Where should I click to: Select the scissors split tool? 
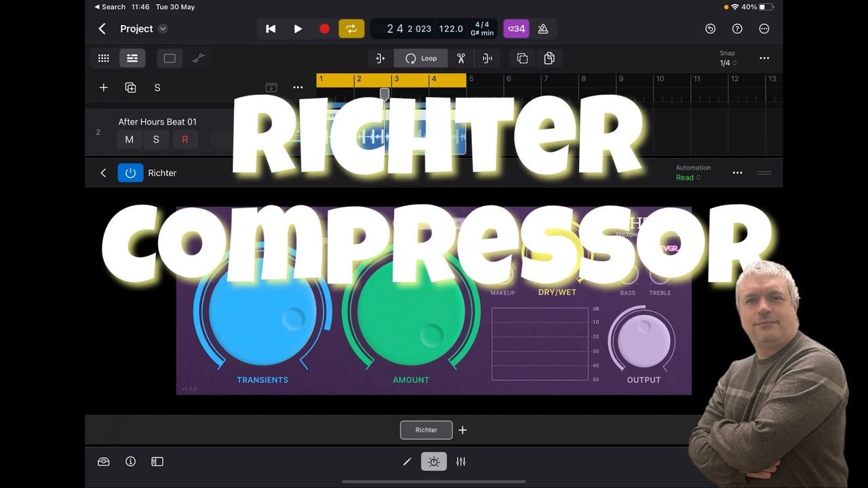click(461, 58)
